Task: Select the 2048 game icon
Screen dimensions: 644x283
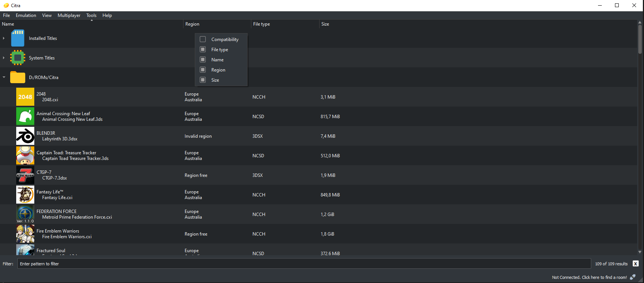Action: tap(25, 97)
